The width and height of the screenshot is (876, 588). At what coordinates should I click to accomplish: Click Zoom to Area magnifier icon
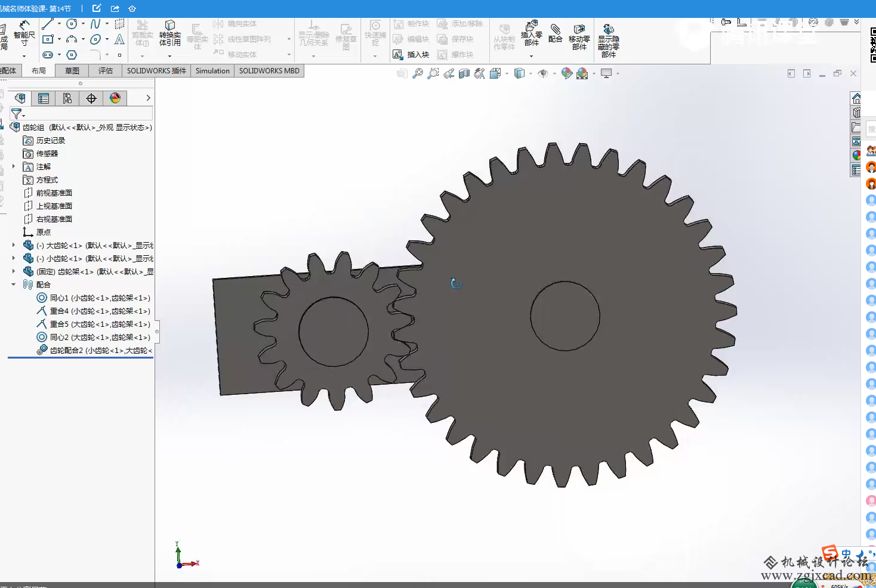tap(433, 73)
